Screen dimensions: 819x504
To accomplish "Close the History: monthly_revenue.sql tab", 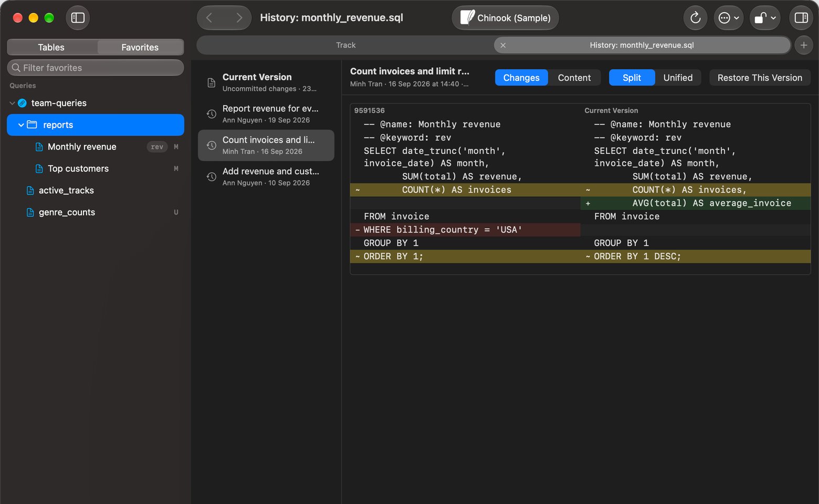I will pyautogui.click(x=503, y=45).
